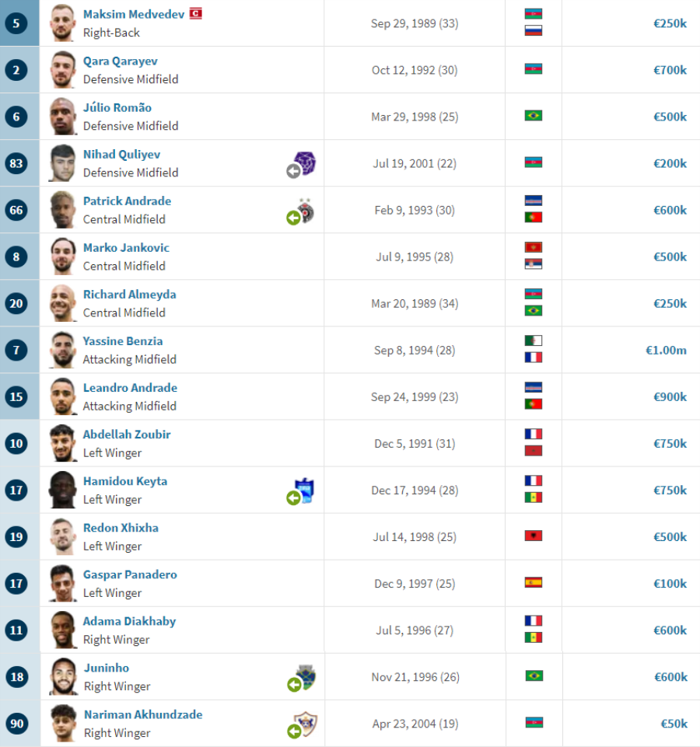Screen dimensions: 700x747
Task: Click Nariman Akhundzade's club crest icon
Action: (x=306, y=724)
